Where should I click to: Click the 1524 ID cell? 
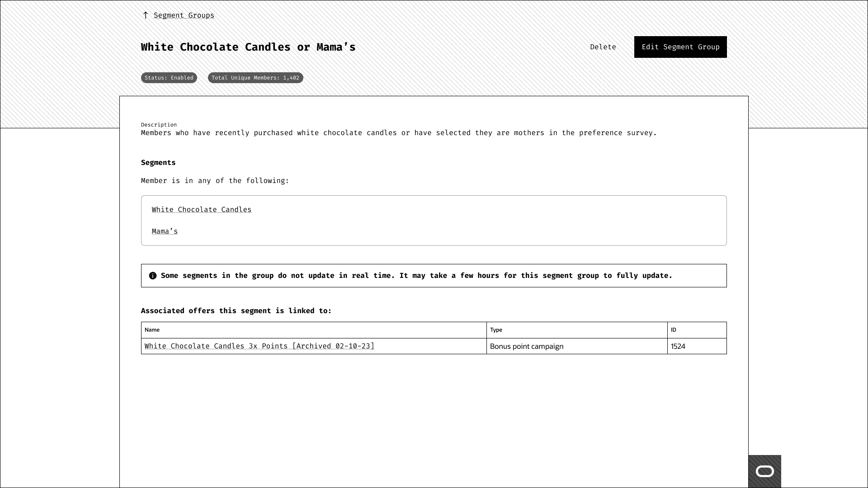(678, 347)
